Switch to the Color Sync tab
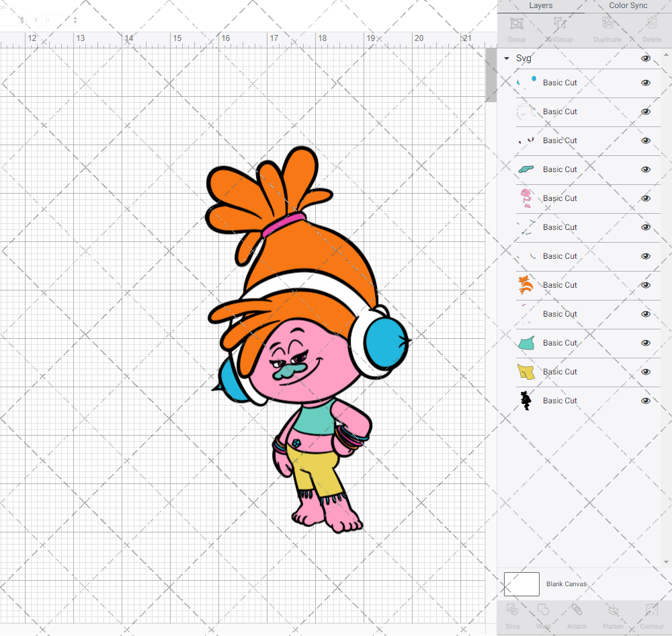 coord(628,5)
